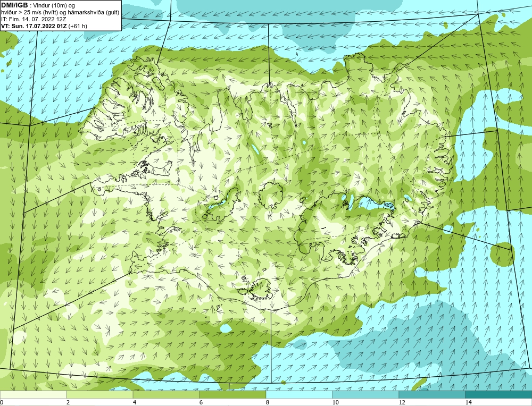Click the DMI/IGB title text
Screen dimensions: 532x406
pos(14,5)
